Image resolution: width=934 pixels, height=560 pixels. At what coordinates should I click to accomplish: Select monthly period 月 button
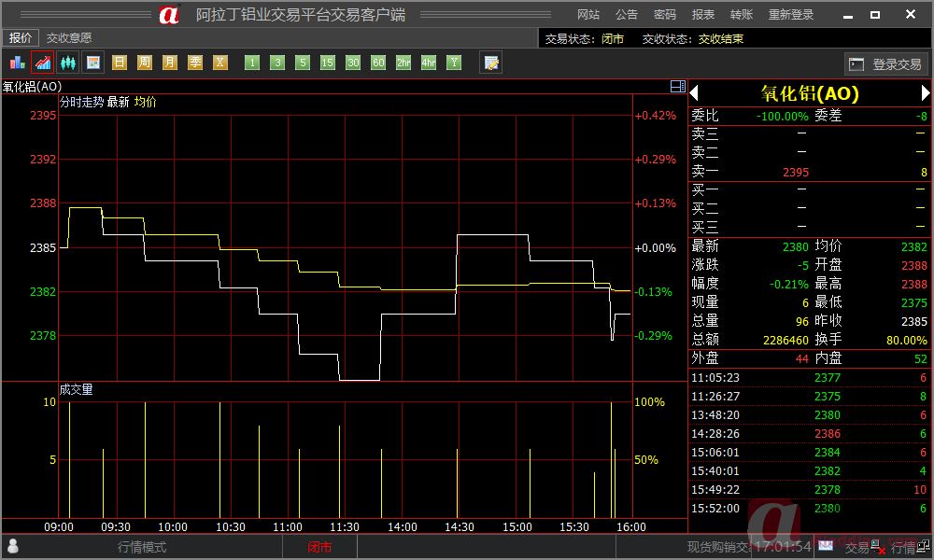tap(170, 63)
